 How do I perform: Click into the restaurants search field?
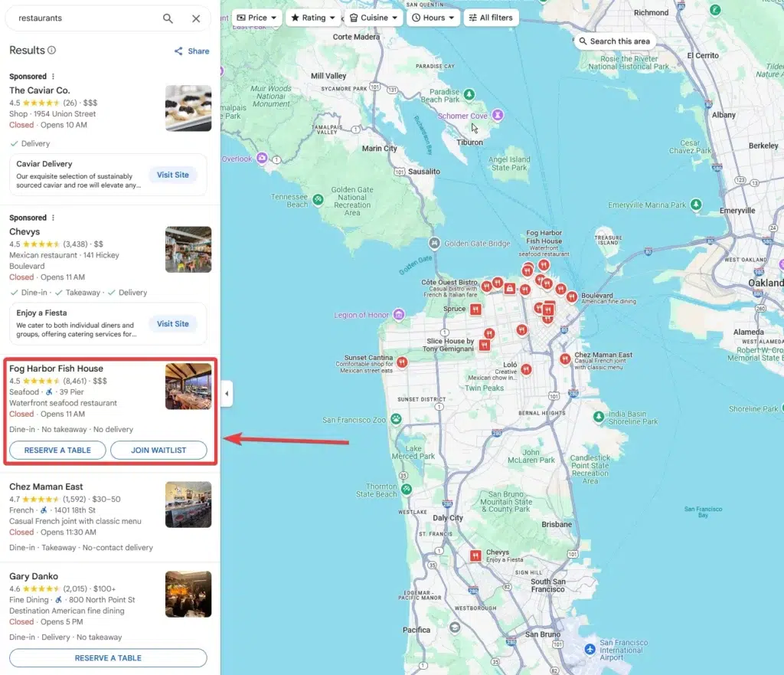(84, 18)
